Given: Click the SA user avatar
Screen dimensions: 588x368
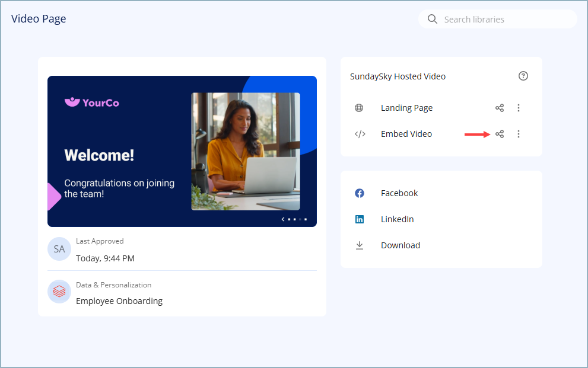Looking at the screenshot, I should tap(59, 249).
